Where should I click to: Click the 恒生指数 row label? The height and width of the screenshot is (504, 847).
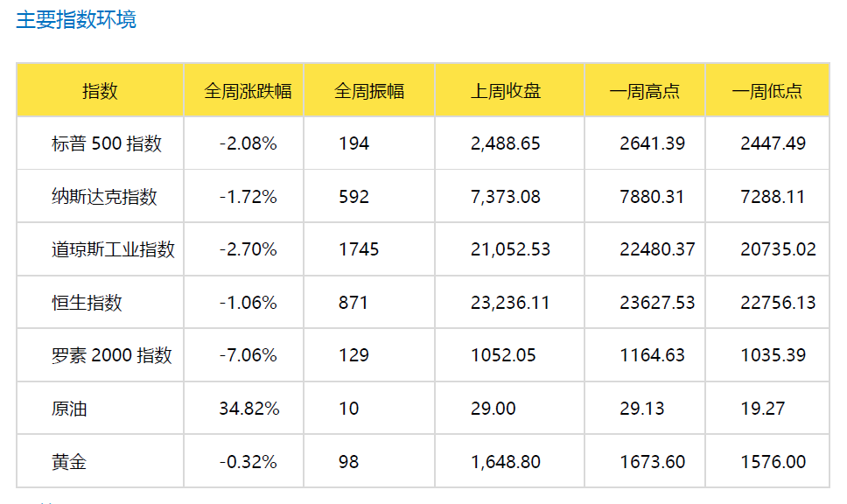[87, 303]
